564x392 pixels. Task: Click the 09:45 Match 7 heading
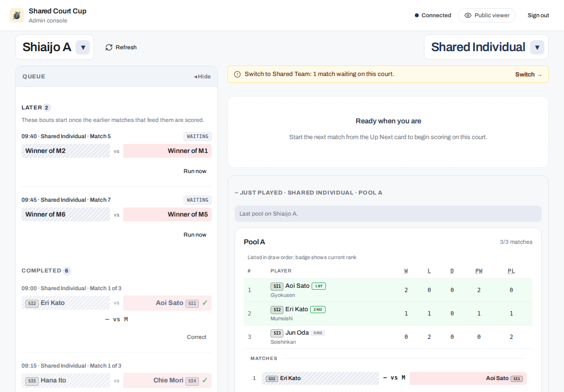coord(66,200)
